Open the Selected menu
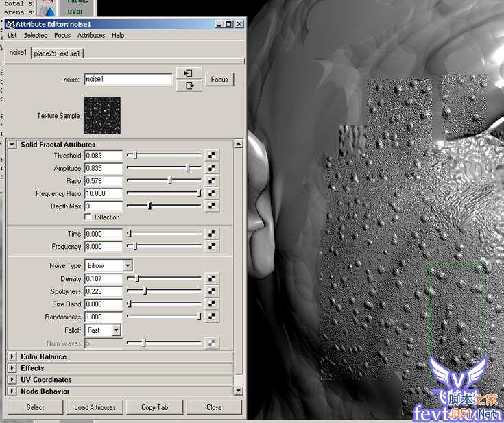Screen dimensions: 504x423 36,35
